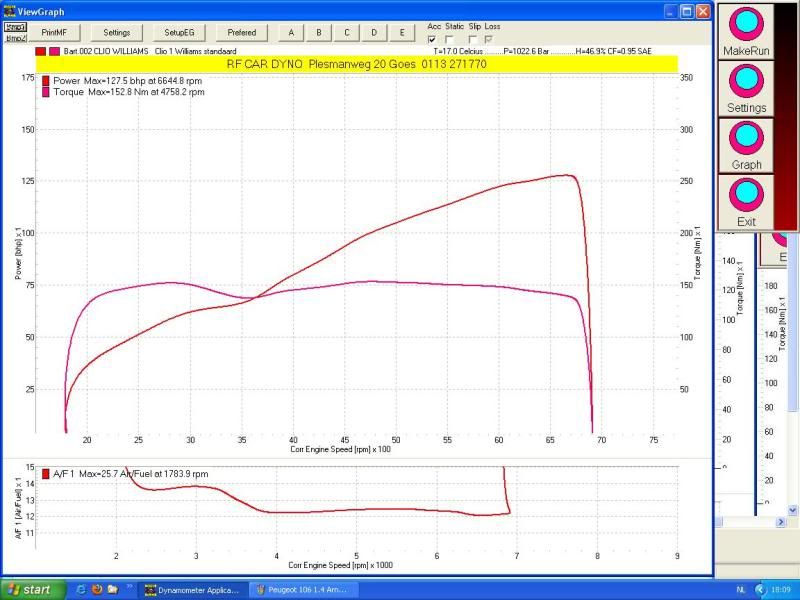
Task: Launch Internet Explorer from quick launch
Action: click(x=81, y=590)
